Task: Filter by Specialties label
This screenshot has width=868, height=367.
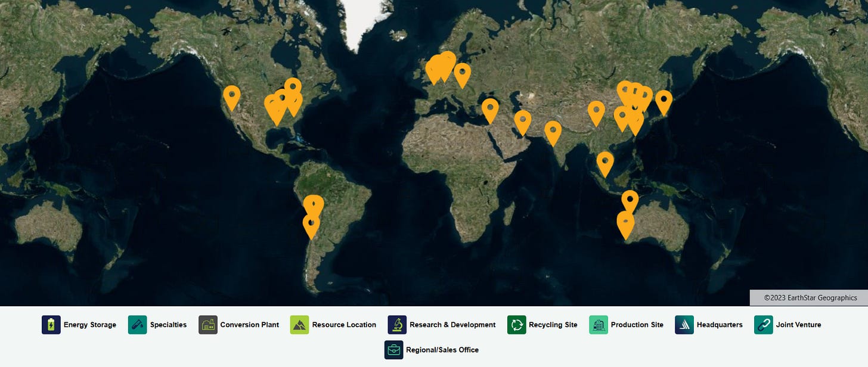Action: pos(169,325)
